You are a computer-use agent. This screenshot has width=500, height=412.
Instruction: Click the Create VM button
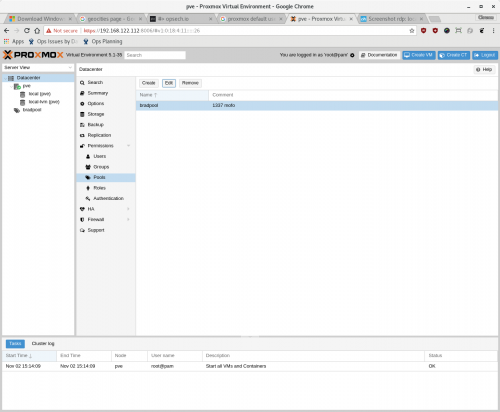[419, 55]
